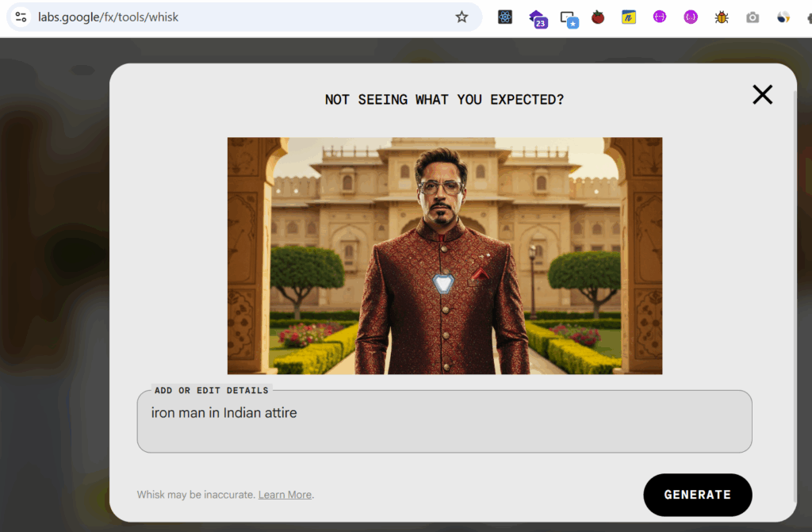The height and width of the screenshot is (532, 812).
Task: Click the React DevTools extension icon
Action: [x=505, y=17]
